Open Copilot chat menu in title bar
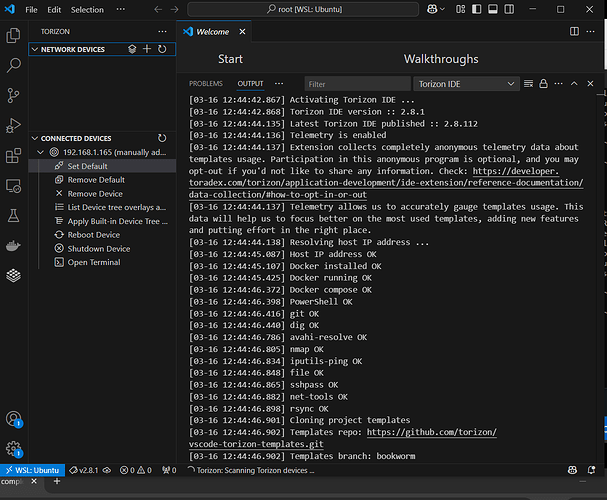Viewport: 607px width, 500px height. tap(436, 9)
